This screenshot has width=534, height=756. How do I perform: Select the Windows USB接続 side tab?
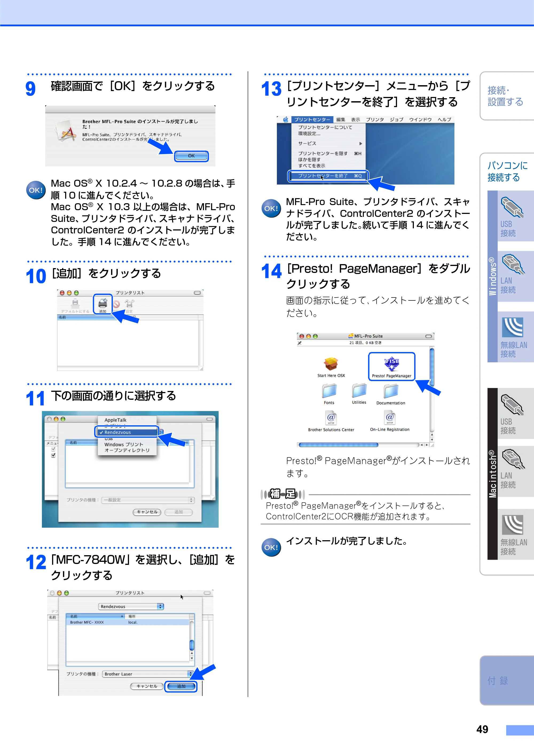(x=516, y=216)
